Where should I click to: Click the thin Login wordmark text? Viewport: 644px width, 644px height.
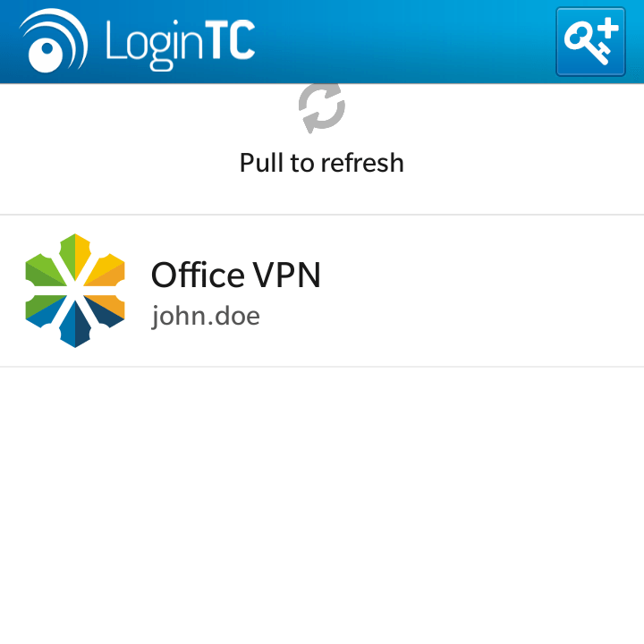click(x=155, y=46)
